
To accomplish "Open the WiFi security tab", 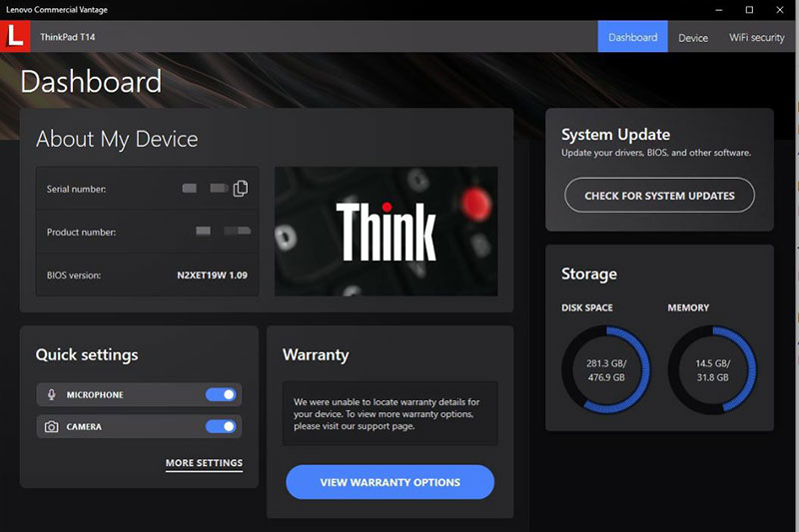I will (756, 38).
